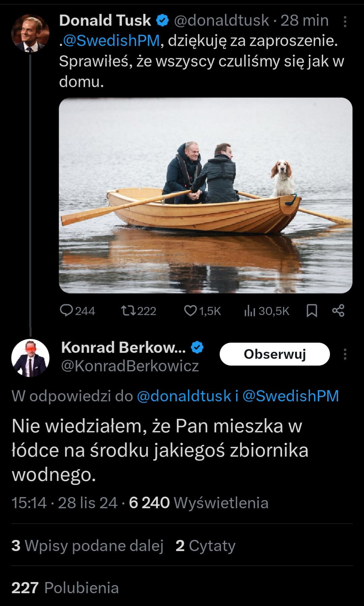Image resolution: width=364 pixels, height=606 pixels.
Task: Open Konrad Berkowicz's profile avatar
Action: click(x=30, y=358)
